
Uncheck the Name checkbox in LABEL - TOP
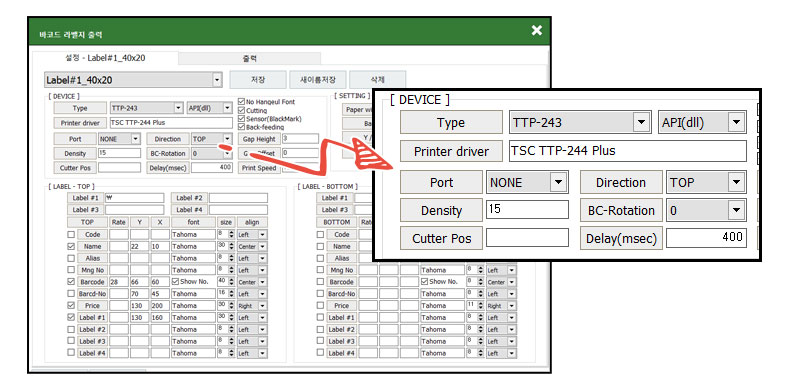[x=71, y=247]
